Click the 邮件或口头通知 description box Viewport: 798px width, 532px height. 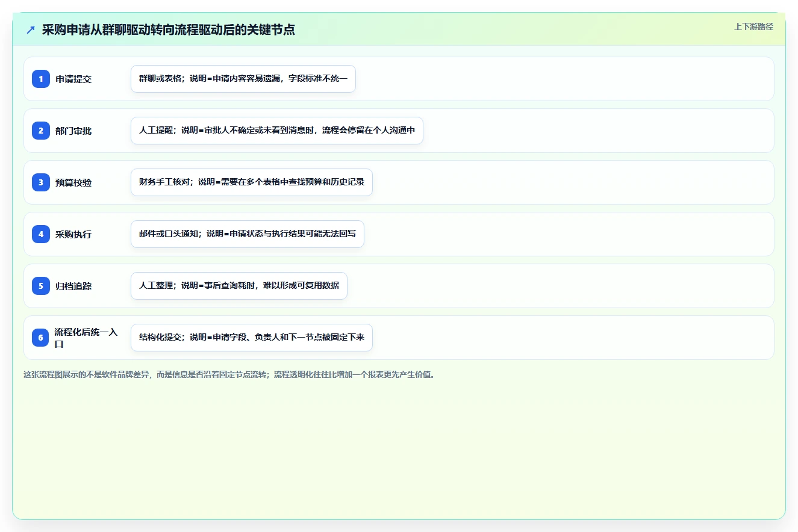(248, 234)
